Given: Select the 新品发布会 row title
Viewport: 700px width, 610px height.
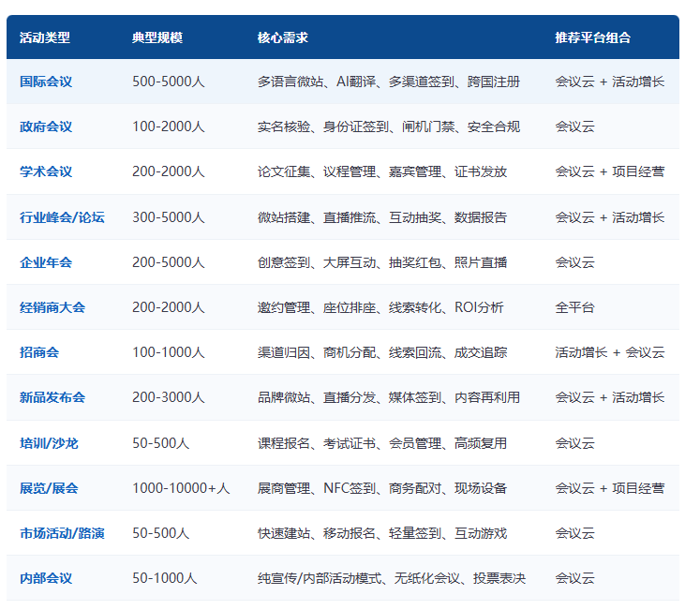Looking at the screenshot, I should pos(52,397).
